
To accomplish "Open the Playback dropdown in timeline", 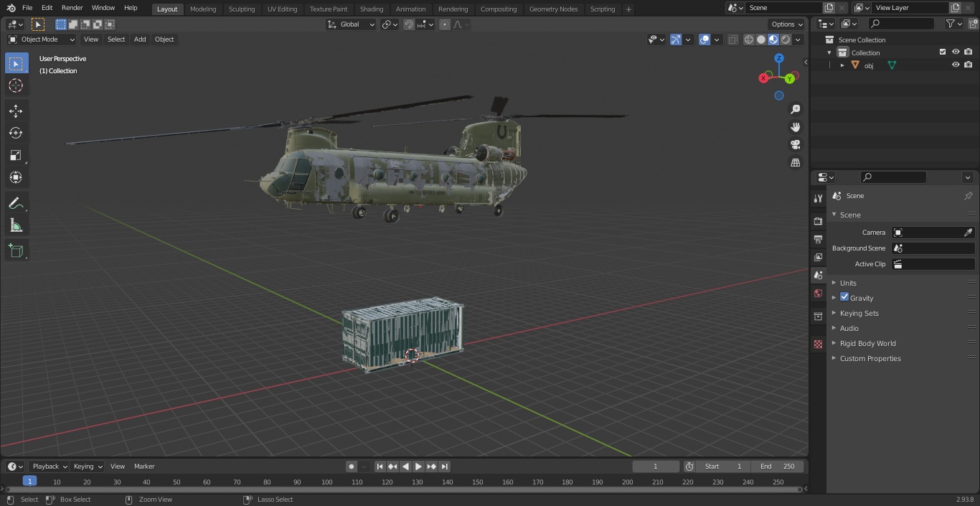I will coord(49,467).
